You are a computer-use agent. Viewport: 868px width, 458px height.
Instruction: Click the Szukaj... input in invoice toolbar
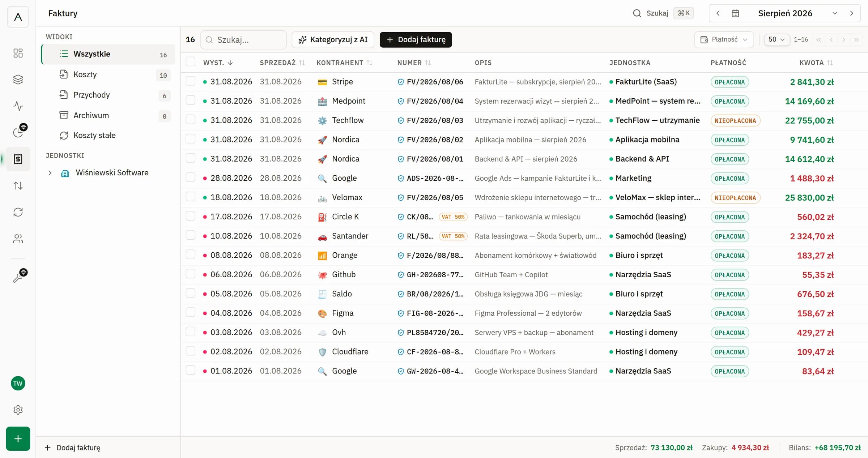click(x=244, y=39)
